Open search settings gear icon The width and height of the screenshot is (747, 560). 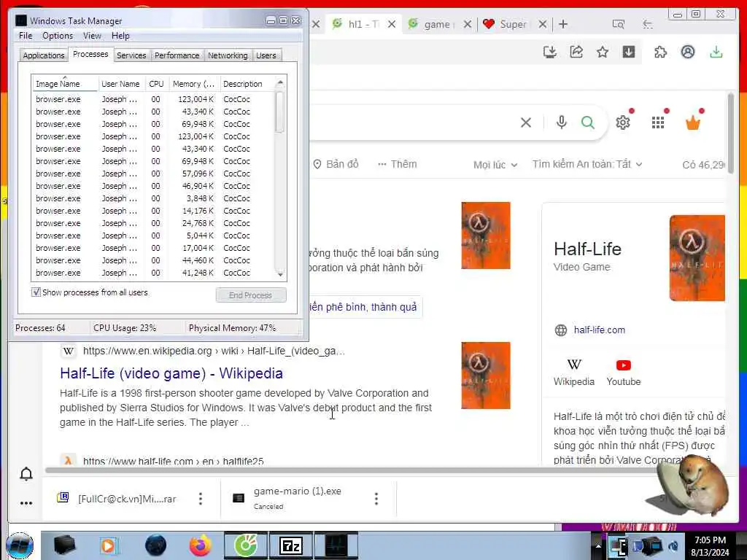click(623, 122)
